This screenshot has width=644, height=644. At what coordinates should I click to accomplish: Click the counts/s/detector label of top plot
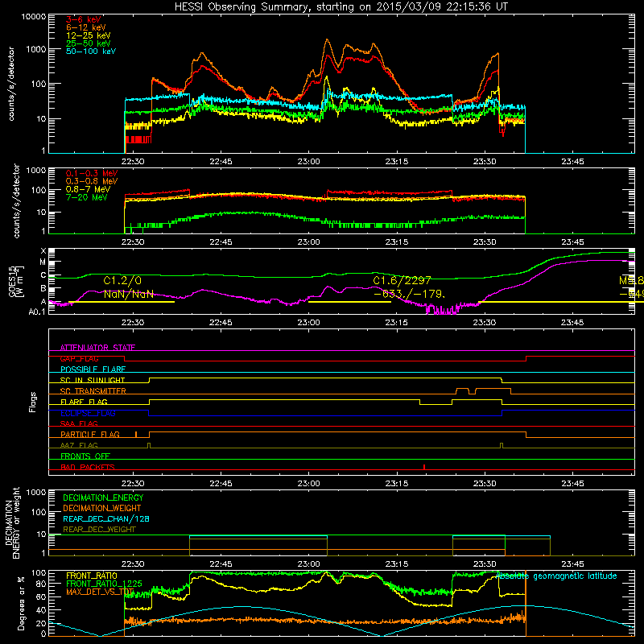(11, 84)
